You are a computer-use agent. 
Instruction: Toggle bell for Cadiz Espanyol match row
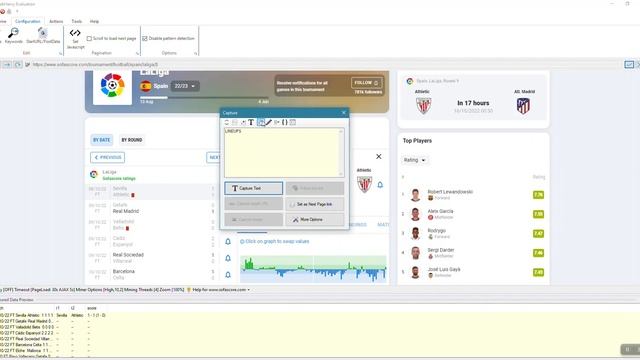click(228, 242)
